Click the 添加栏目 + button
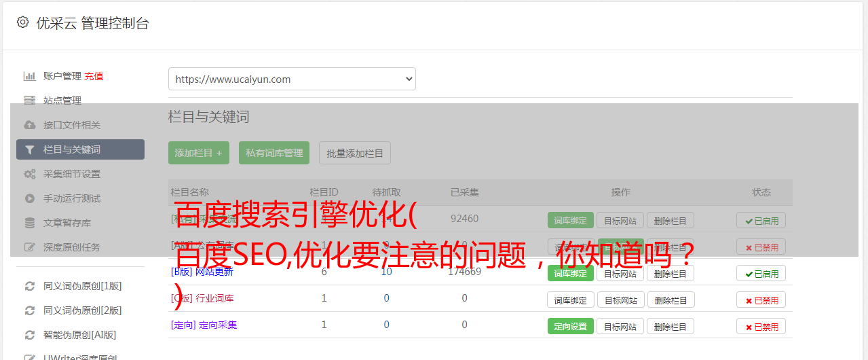Viewport: 868px width, 360px height. pos(199,153)
